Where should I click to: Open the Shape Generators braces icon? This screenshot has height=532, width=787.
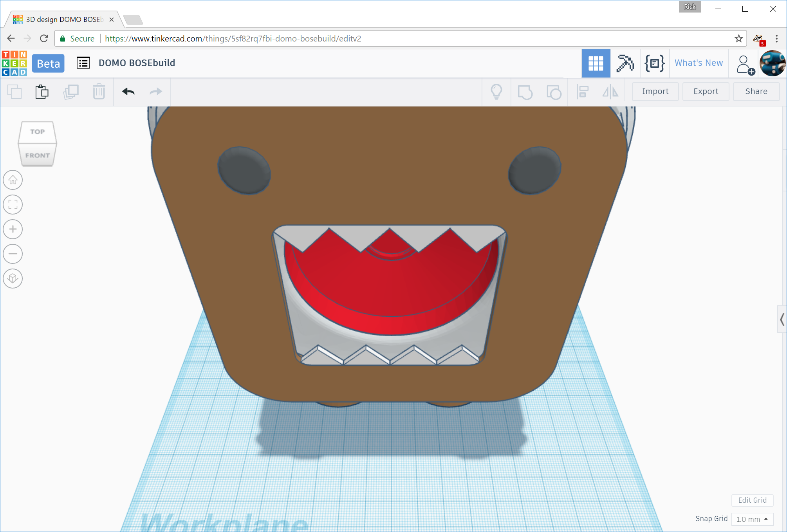[654, 63]
